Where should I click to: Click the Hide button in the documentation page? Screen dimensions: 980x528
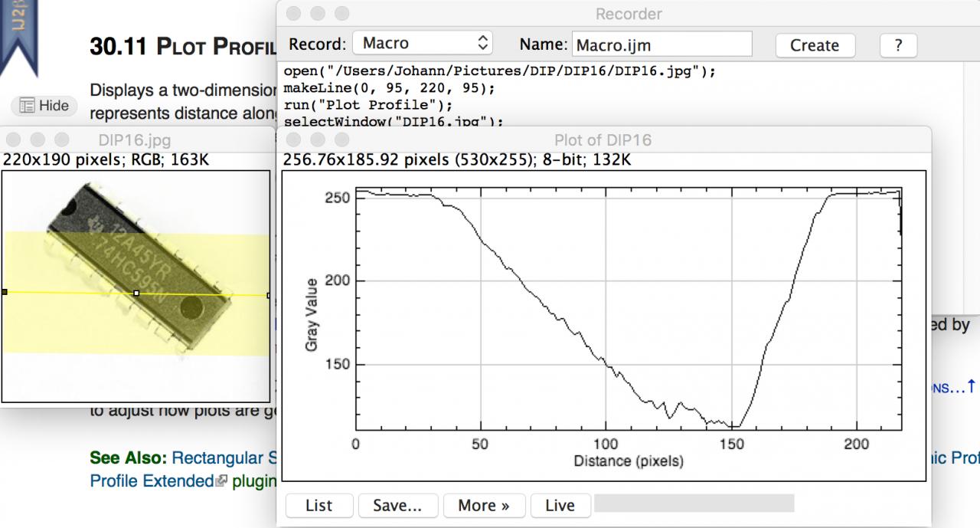[x=44, y=106]
